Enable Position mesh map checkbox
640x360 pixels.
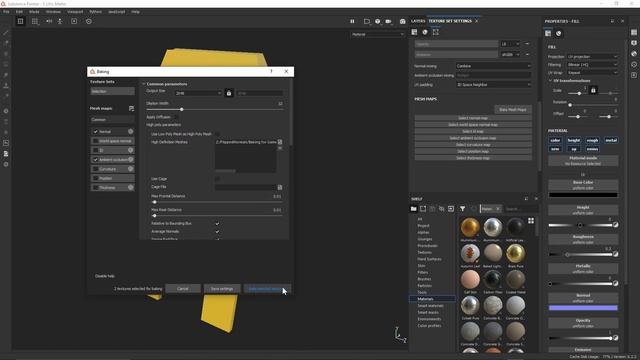click(96, 178)
